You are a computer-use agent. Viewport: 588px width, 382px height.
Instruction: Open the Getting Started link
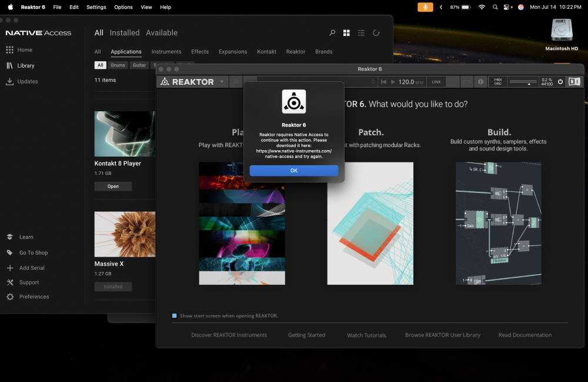306,335
